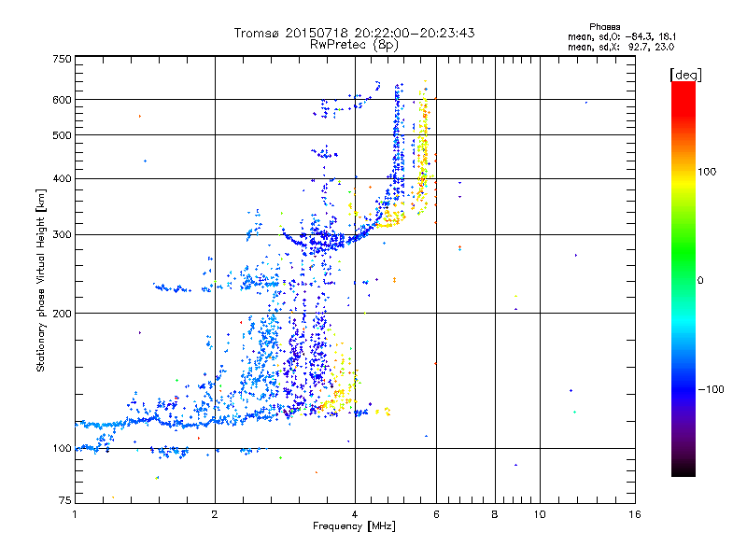The height and width of the screenshot is (560, 747).
Task: Click the x-axis label '16'
Action: point(635,514)
